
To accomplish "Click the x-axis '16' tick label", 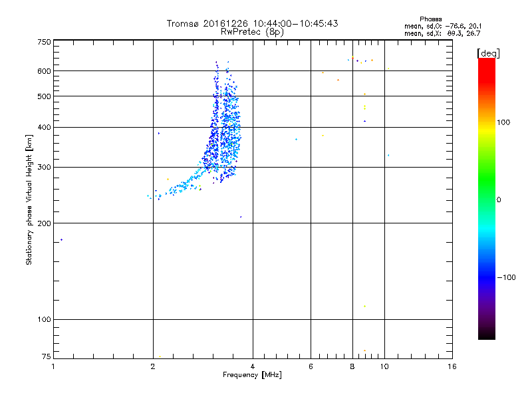I will [452, 366].
